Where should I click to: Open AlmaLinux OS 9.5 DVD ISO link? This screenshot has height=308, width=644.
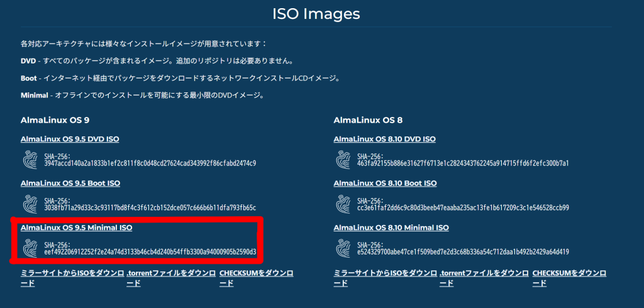click(70, 139)
